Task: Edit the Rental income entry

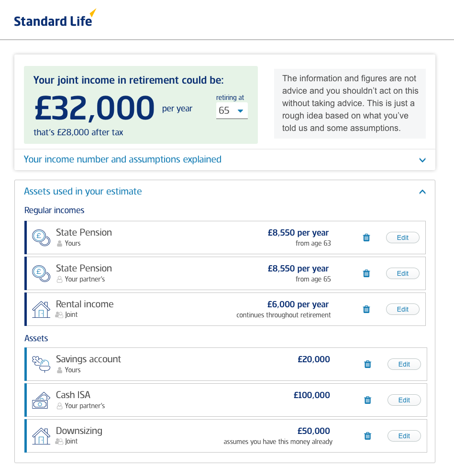Action: tap(403, 309)
